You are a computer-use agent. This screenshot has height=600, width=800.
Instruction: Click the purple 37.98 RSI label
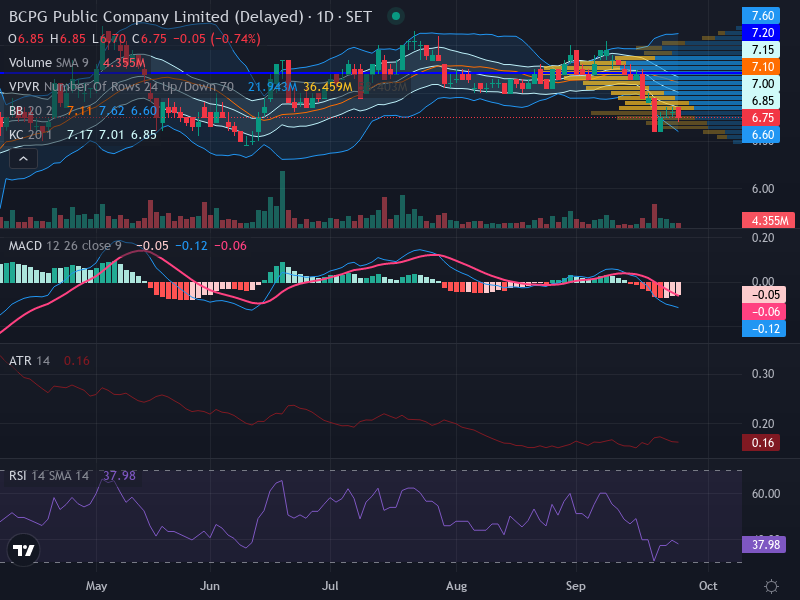(764, 544)
